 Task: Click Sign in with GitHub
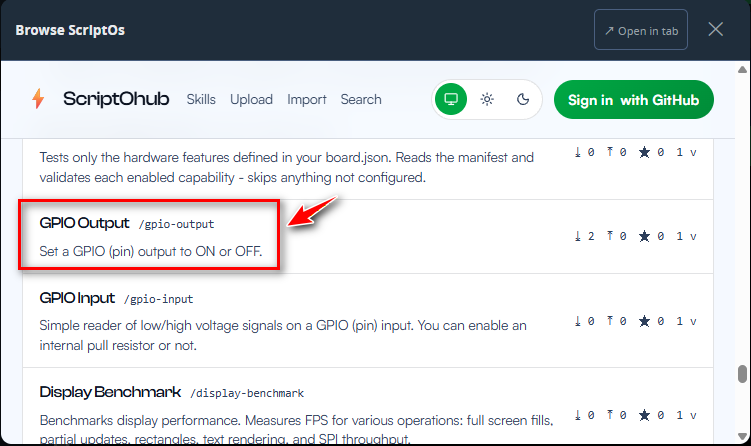coord(634,100)
